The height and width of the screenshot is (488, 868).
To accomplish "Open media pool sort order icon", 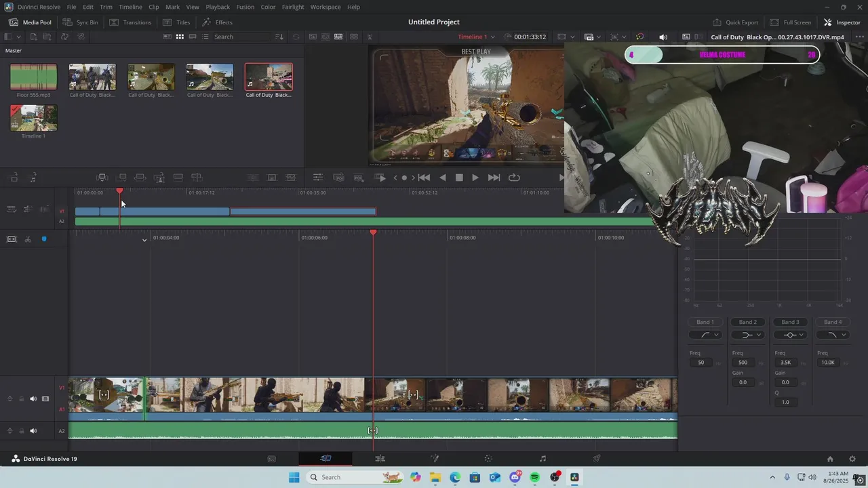I will (x=279, y=37).
